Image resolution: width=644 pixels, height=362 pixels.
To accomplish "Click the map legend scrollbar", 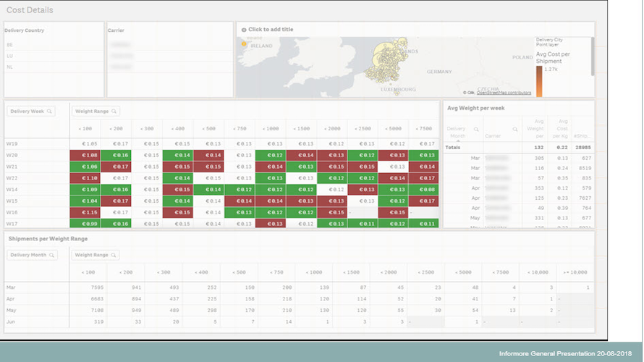I will click(593, 56).
